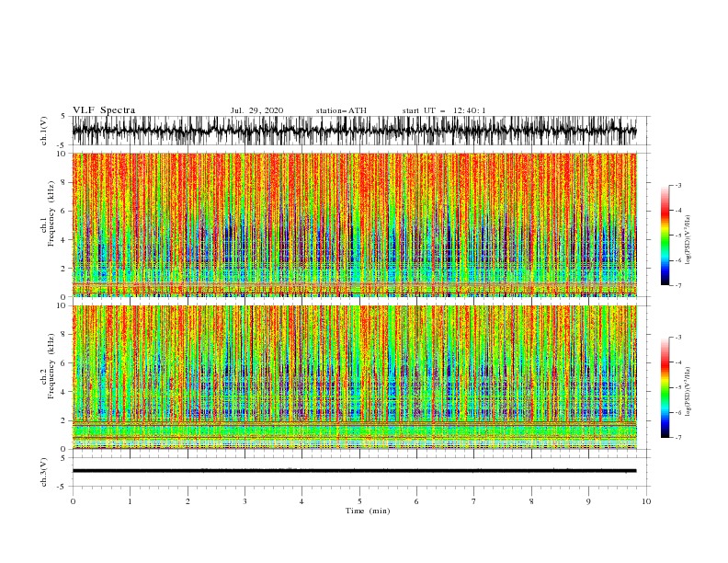Click the time axis tick "2"
The height and width of the screenshot is (563, 728).
(188, 501)
